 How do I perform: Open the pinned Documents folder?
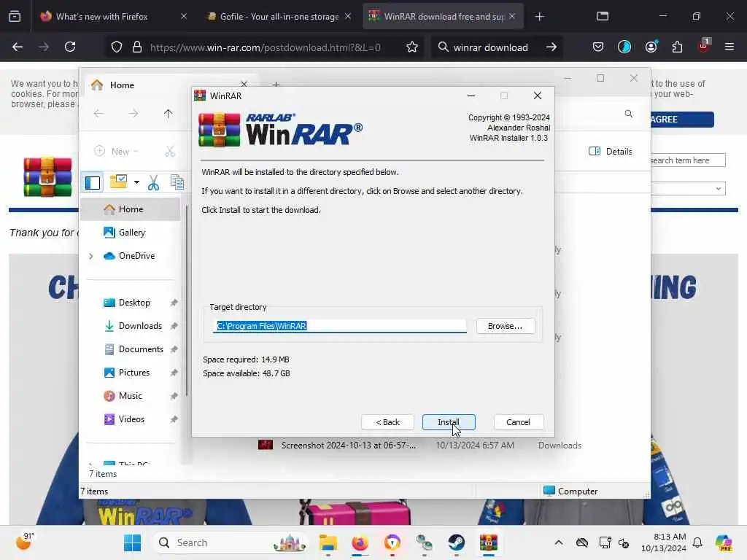click(141, 349)
